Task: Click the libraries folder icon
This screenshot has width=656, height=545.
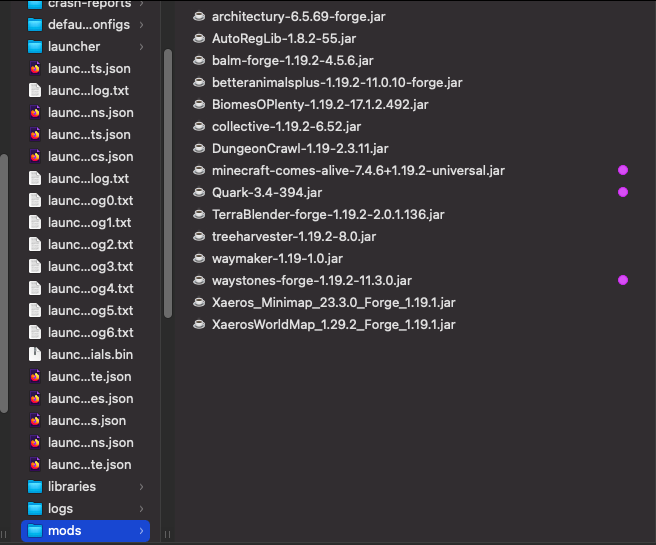Action: point(35,486)
